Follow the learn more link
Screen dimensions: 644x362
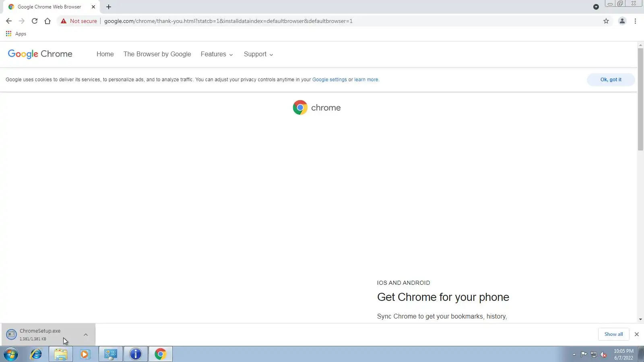pos(366,80)
